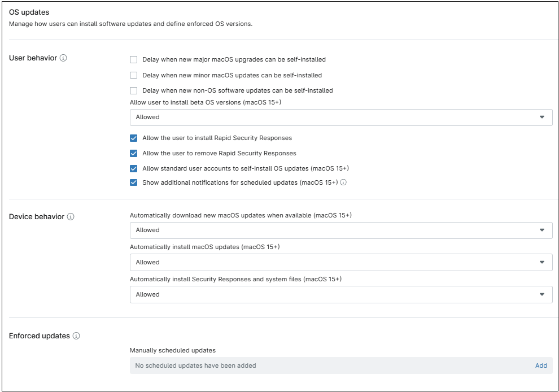559x392 pixels.
Task: Click the info icon next to User behavior
Action: point(63,56)
